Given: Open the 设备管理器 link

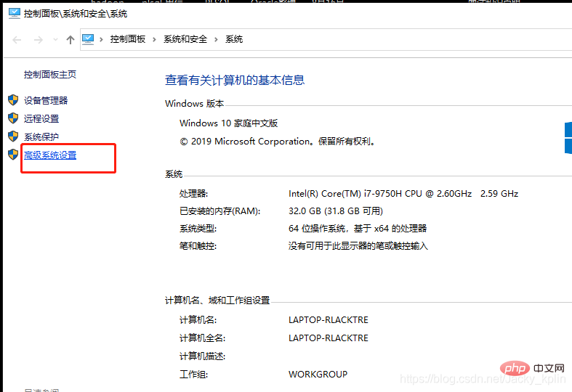Looking at the screenshot, I should tap(46, 101).
